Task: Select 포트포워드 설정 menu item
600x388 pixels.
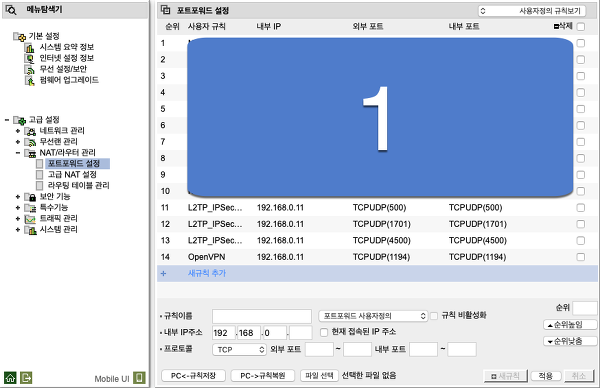Action: [73, 164]
